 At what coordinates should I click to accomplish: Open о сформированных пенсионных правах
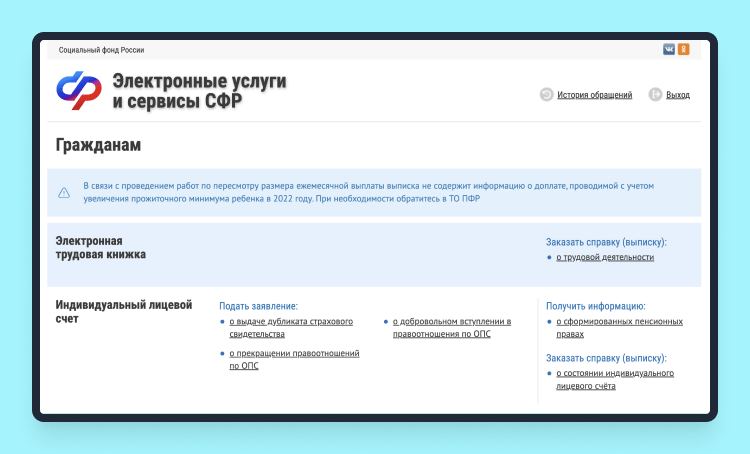point(619,328)
